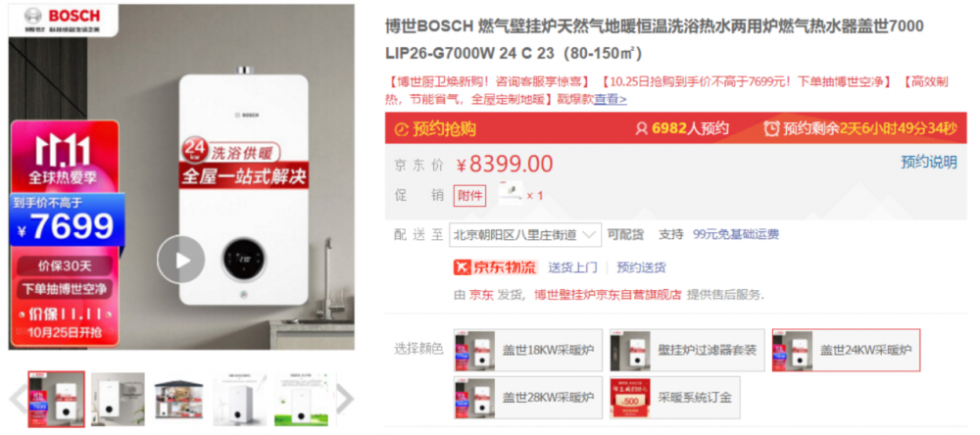Choose the 壁挂炉过滤器套装 option
The width and height of the screenshot is (980, 435).
[688, 350]
